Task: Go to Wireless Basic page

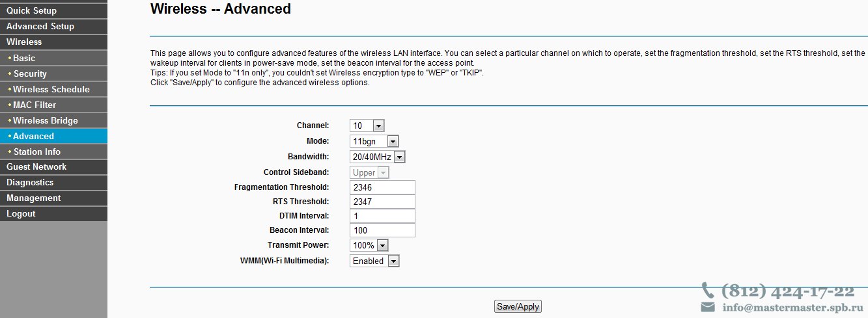Action: [x=53, y=58]
